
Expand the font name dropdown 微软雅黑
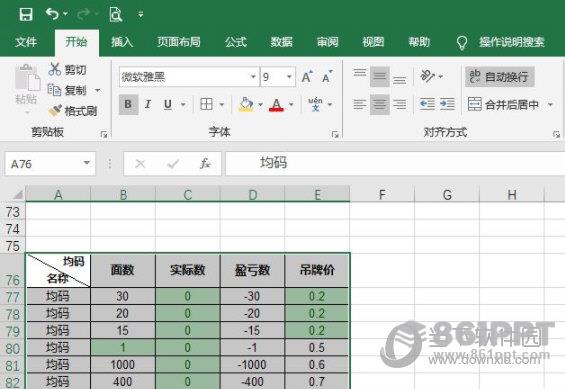pyautogui.click(x=253, y=77)
